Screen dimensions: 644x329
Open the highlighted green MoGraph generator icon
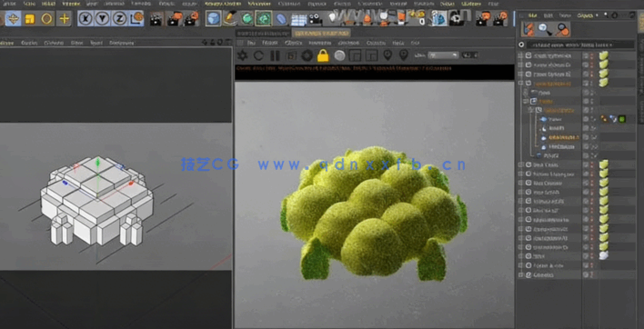tap(263, 18)
